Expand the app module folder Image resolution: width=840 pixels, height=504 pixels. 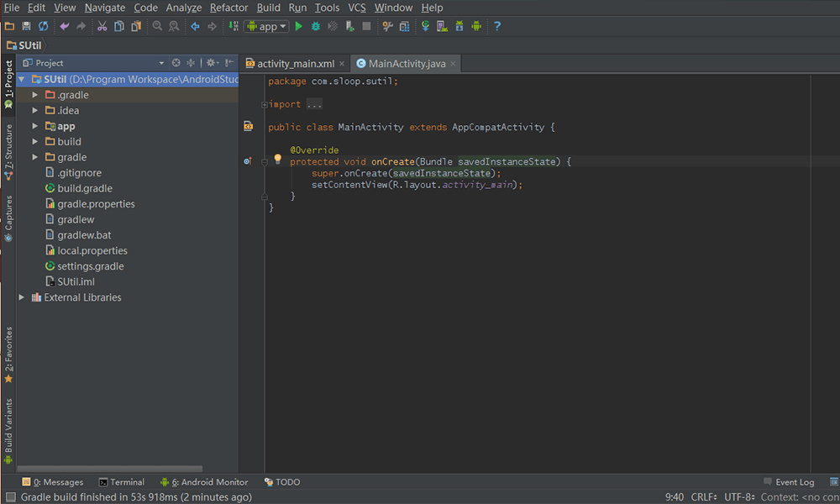pyautogui.click(x=35, y=126)
